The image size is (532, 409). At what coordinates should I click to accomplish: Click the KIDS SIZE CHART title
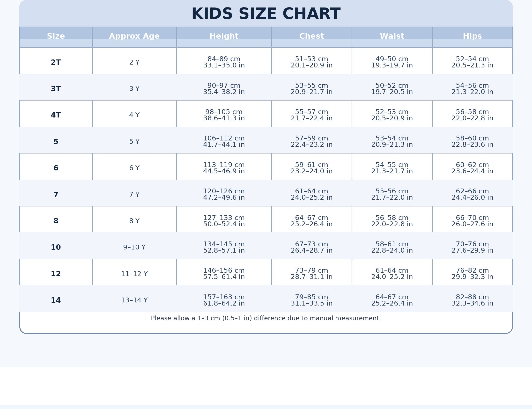266,14
